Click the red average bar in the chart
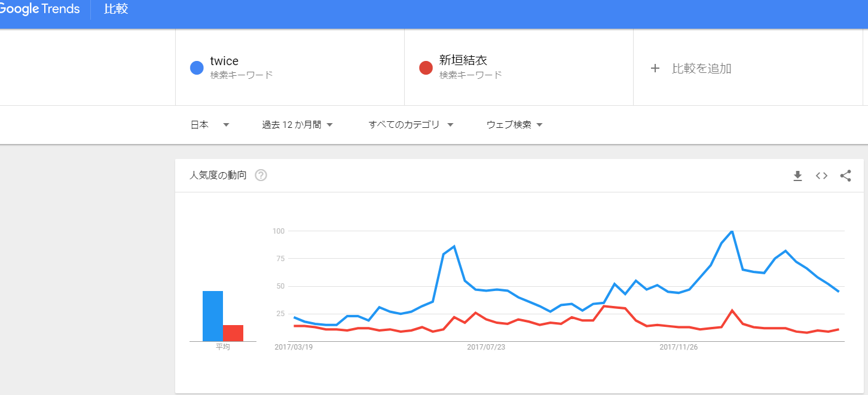The height and width of the screenshot is (395, 868). (x=233, y=333)
